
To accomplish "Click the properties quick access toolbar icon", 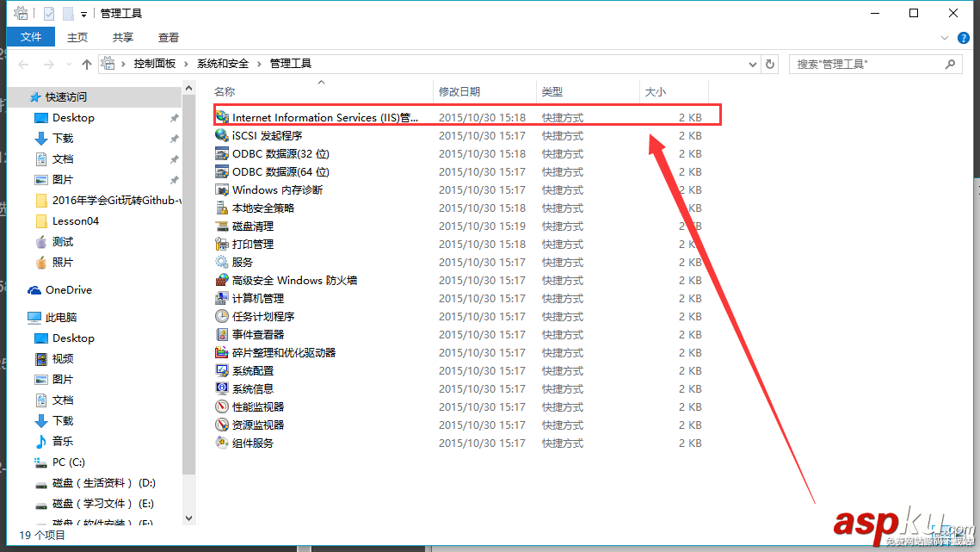I will [x=49, y=13].
